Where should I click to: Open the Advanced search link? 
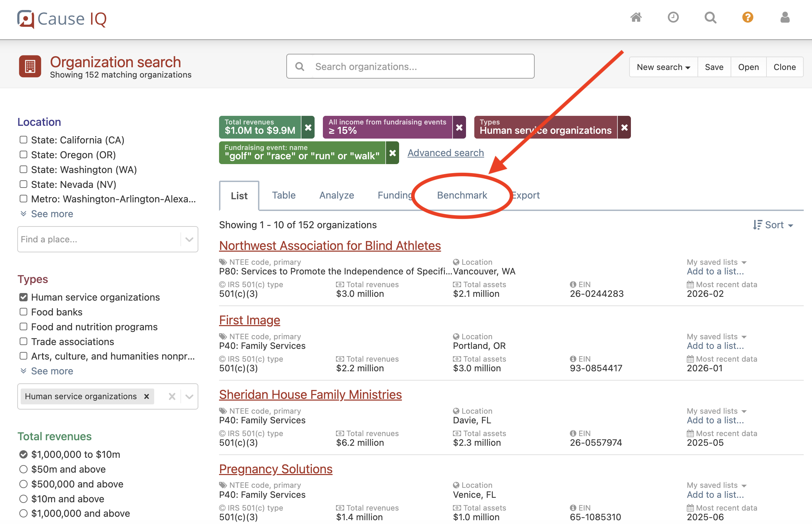coord(446,153)
